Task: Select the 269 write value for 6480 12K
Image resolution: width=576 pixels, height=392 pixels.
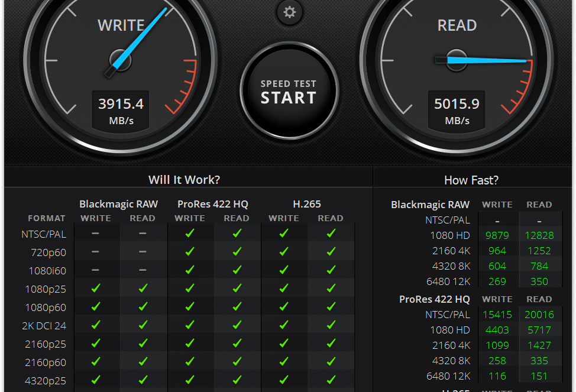Action: click(497, 281)
